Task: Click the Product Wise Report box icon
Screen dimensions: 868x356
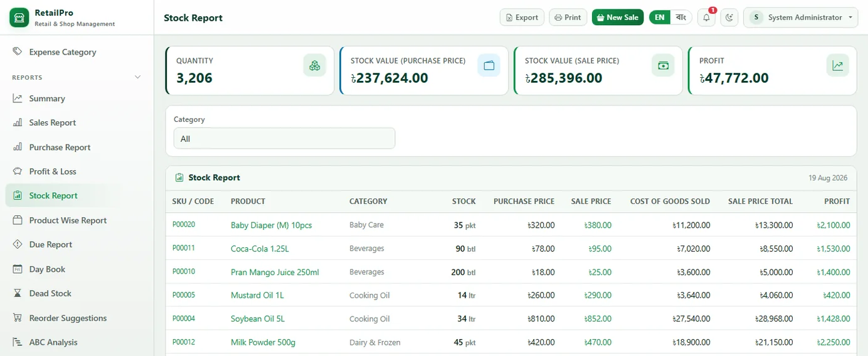Action: [x=18, y=220]
